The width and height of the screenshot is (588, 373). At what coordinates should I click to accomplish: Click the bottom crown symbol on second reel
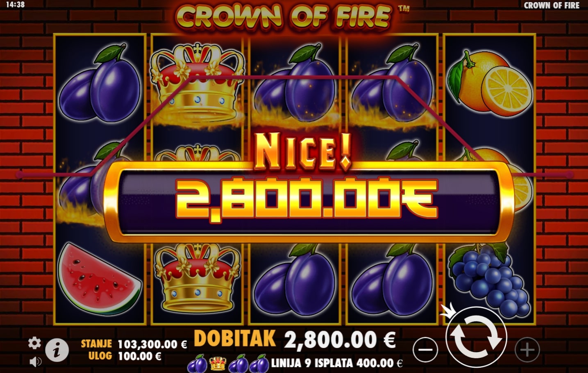coord(197,278)
